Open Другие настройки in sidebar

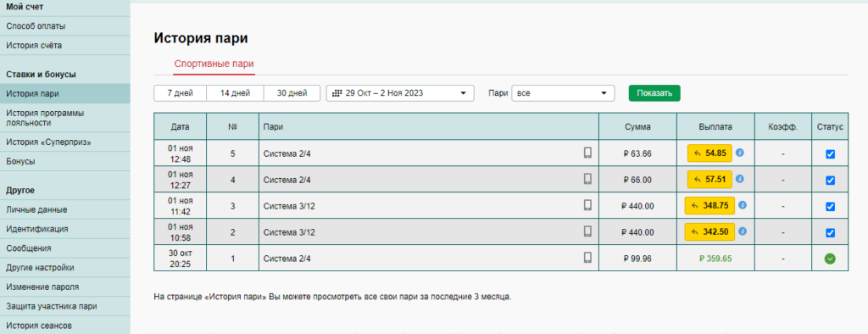64,268
